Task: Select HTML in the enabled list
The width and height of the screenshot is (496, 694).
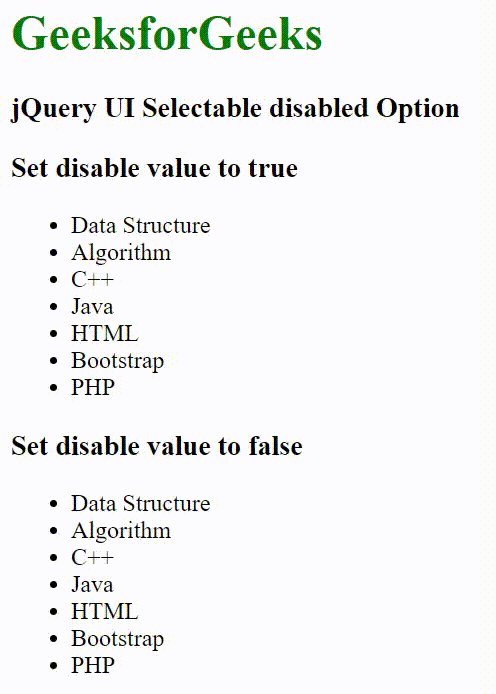Action: click(105, 612)
